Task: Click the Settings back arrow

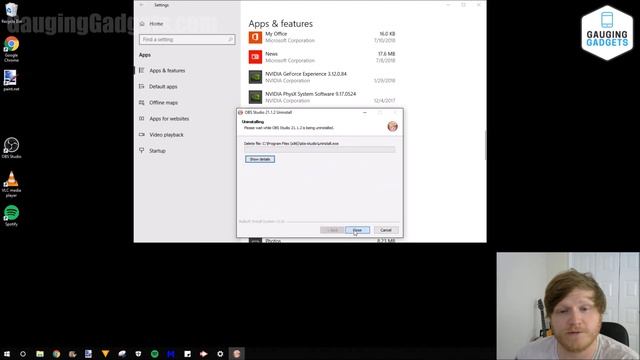Action: 141,5
